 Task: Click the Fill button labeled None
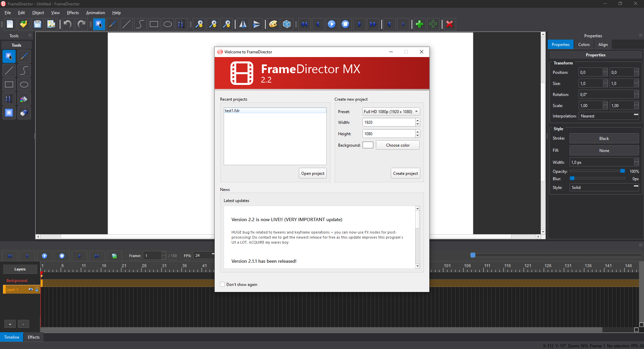[x=604, y=150]
